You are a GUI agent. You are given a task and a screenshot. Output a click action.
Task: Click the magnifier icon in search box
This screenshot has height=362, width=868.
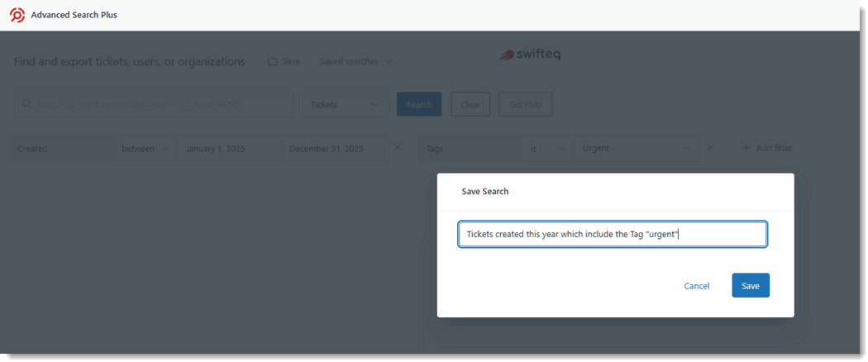26,104
